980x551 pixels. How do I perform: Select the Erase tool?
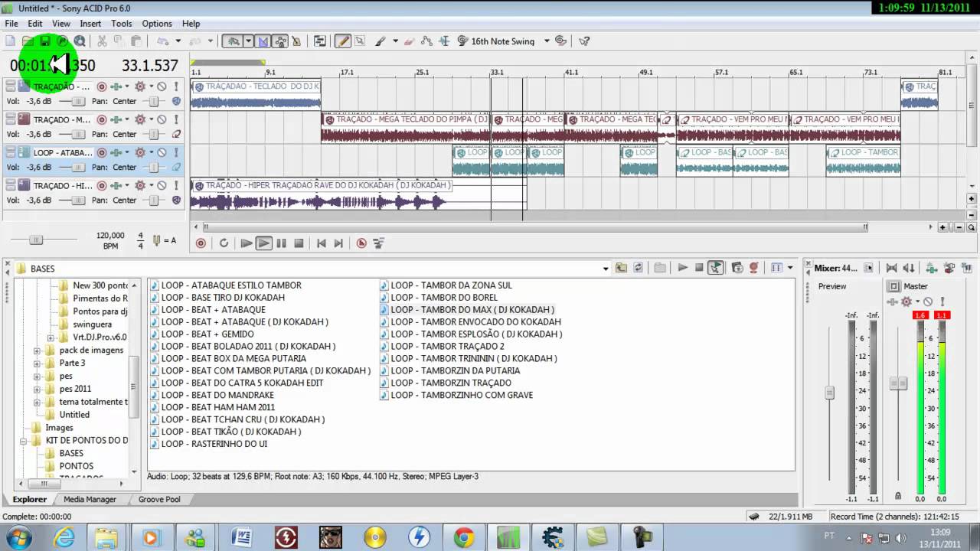409,41
